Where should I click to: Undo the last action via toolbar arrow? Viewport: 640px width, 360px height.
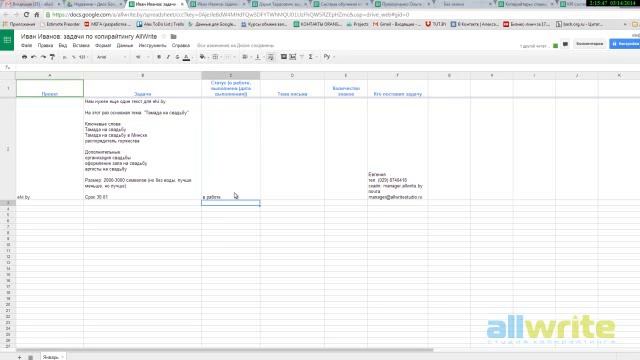tap(34, 57)
